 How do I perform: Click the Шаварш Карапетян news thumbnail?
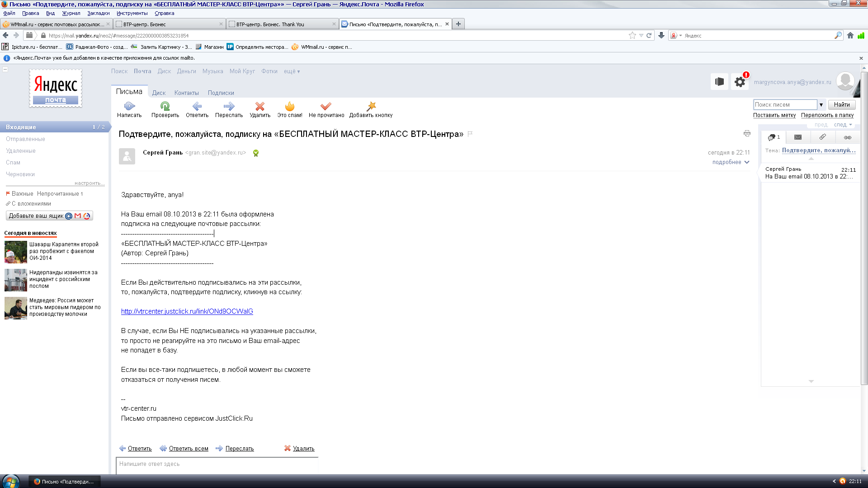pos(16,252)
